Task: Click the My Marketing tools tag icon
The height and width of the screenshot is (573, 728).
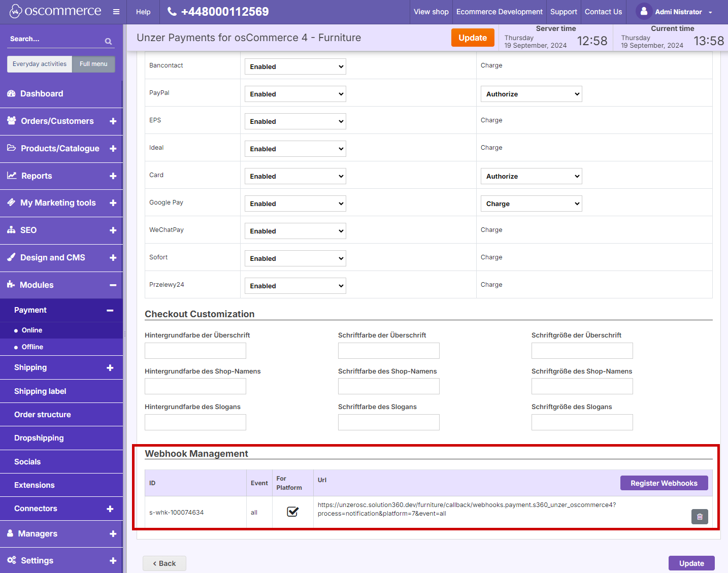Action: coord(11,203)
